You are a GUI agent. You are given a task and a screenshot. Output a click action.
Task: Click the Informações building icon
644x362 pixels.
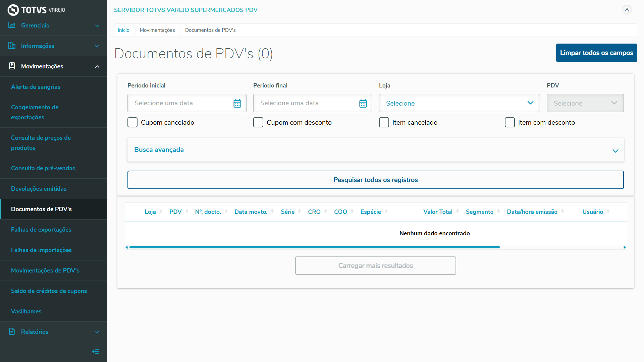[12, 46]
